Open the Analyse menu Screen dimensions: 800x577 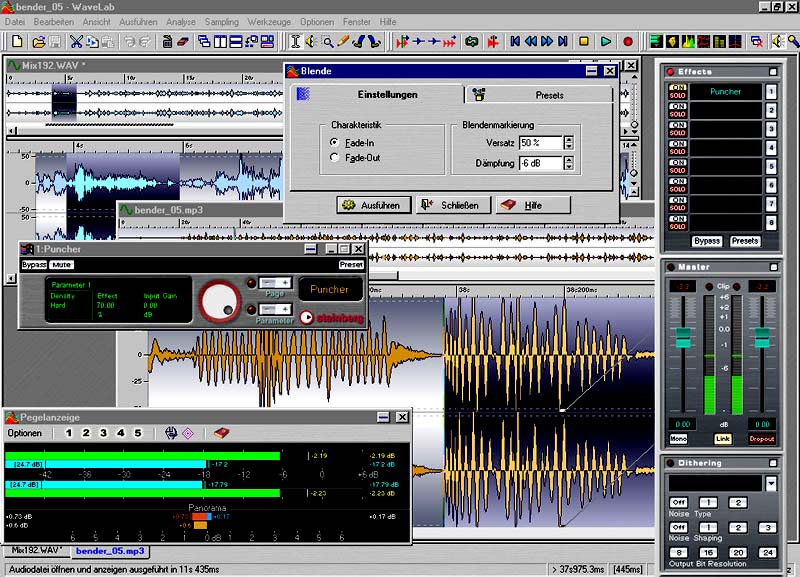click(181, 22)
